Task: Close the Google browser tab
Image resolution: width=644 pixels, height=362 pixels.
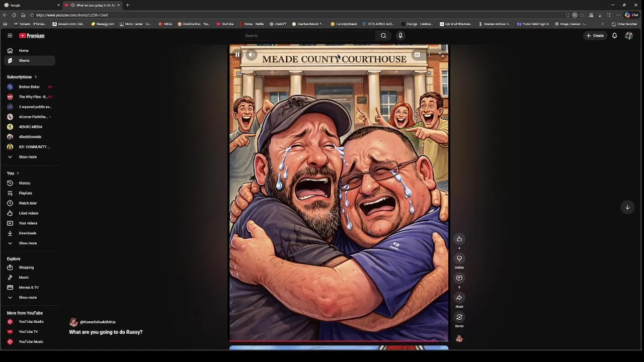Action: [58, 5]
